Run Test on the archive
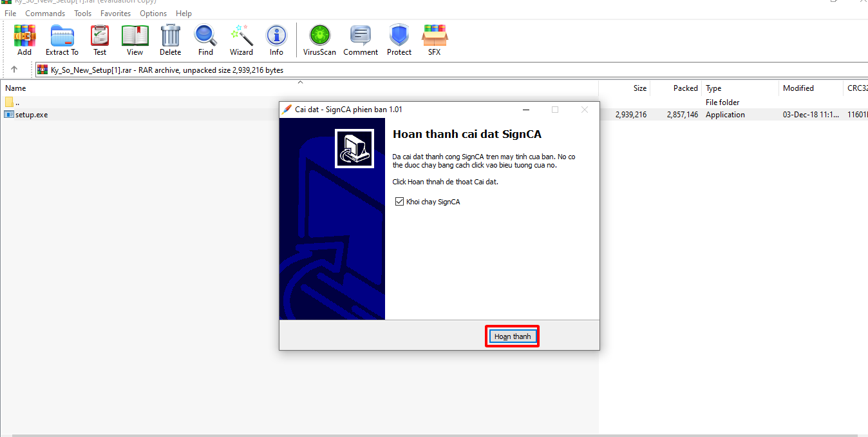This screenshot has width=868, height=437. click(100, 40)
